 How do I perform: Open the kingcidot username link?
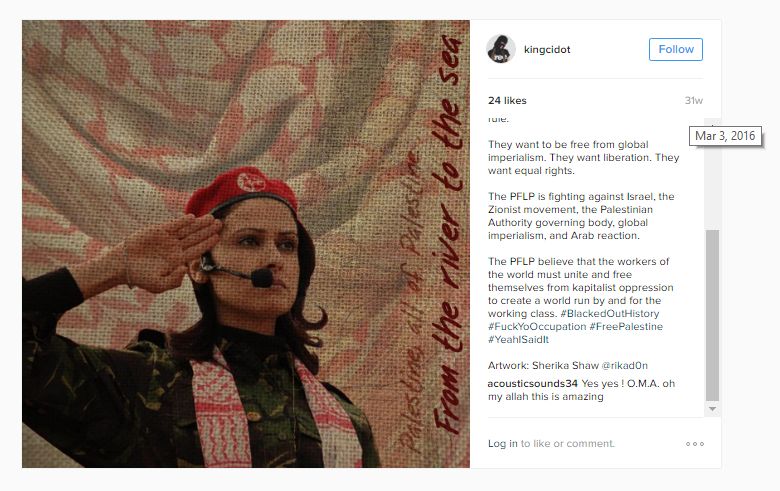(547, 49)
